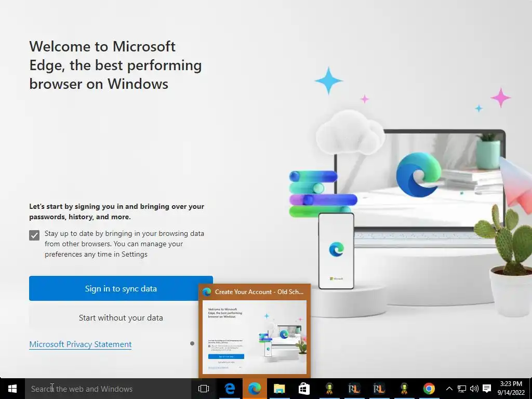This screenshot has height=399, width=532.
Task: Focus the Search the web and Windows box
Action: (108, 389)
